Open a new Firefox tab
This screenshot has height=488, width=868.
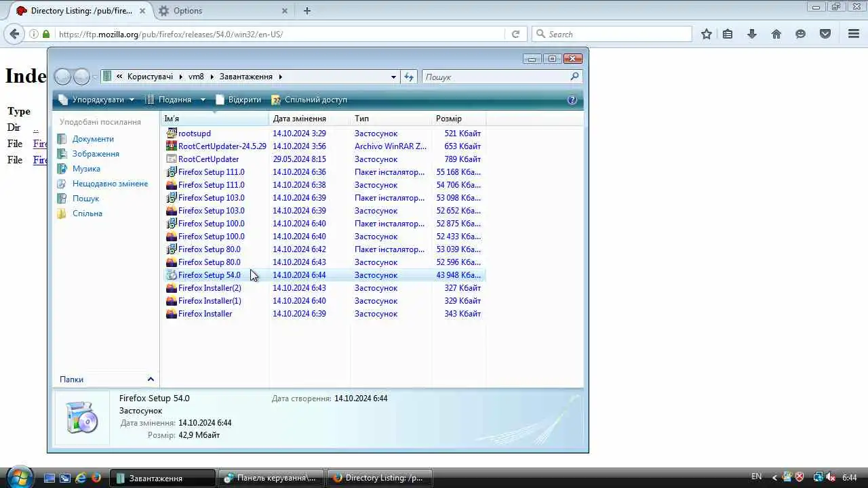307,11
